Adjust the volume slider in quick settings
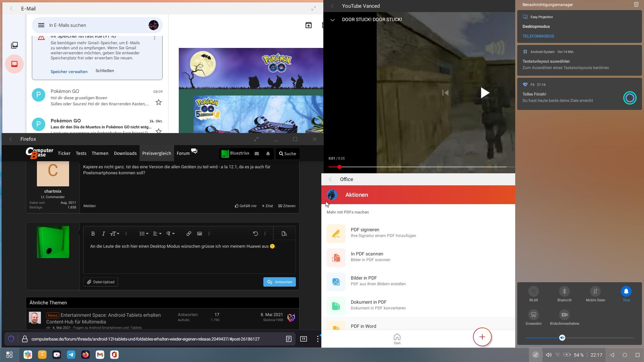Image resolution: width=644 pixels, height=362 pixels. (562, 338)
